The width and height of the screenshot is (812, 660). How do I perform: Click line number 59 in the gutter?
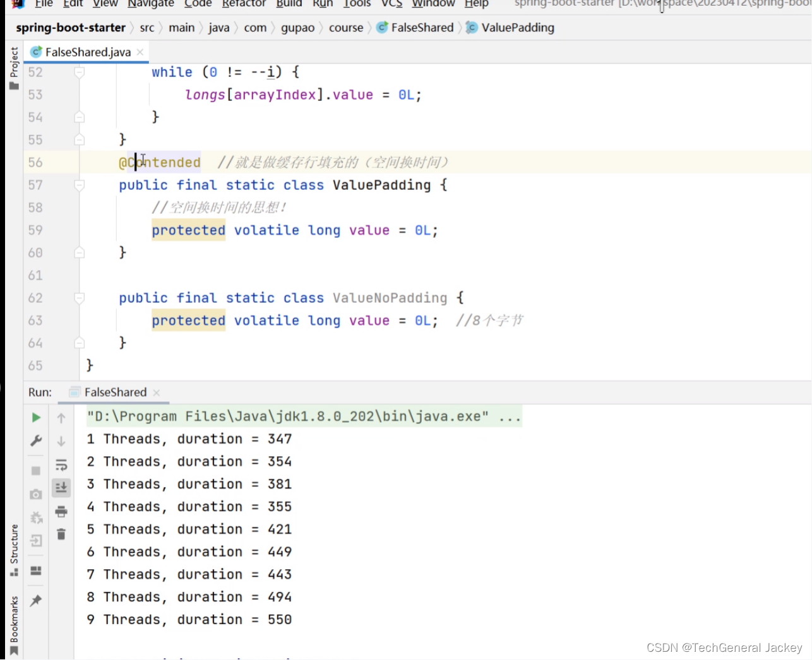click(x=35, y=230)
